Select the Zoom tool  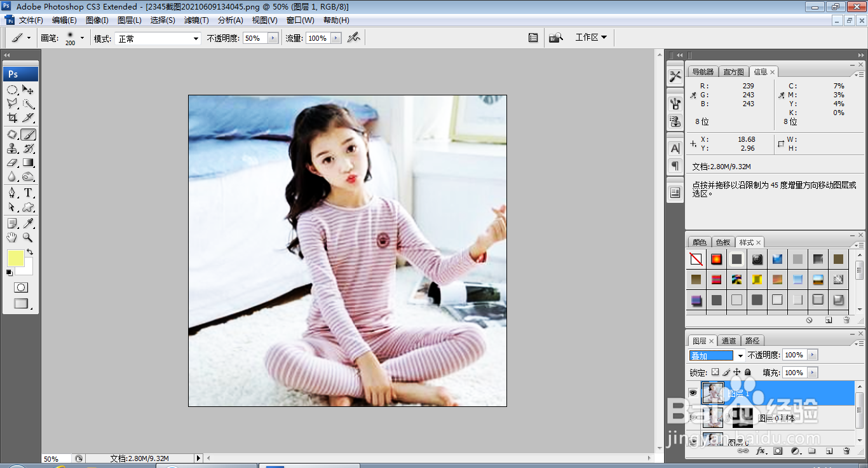pyautogui.click(x=28, y=238)
